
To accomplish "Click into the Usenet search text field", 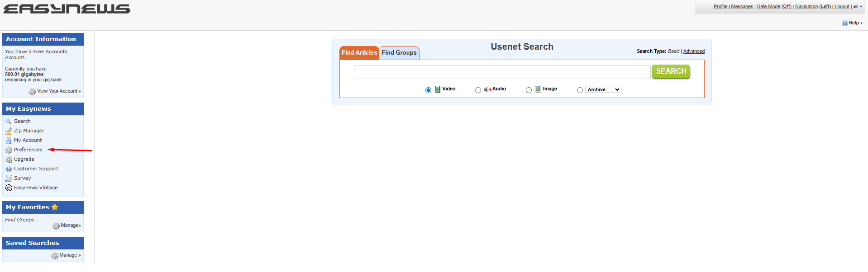I will [x=502, y=72].
